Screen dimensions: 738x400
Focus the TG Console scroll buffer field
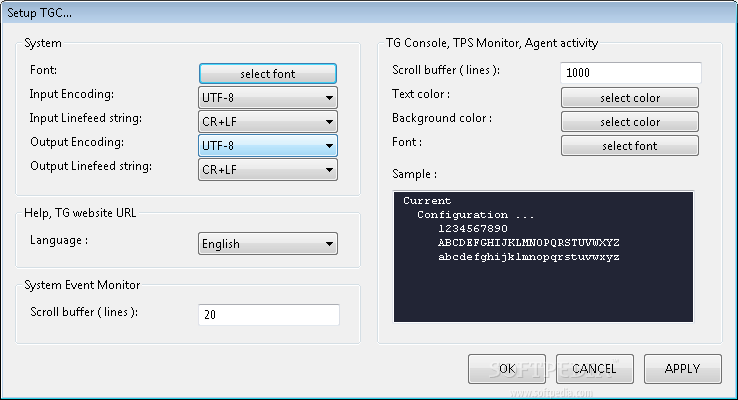(x=631, y=73)
